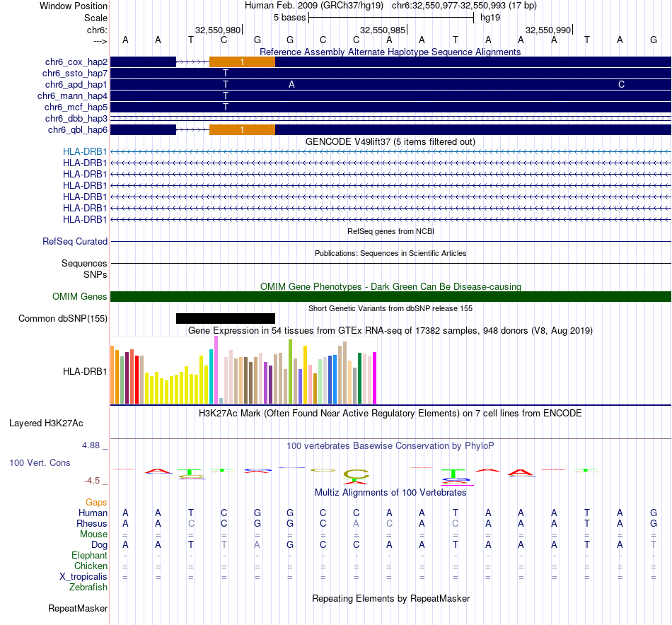This screenshot has width=672, height=625.
Task: Open Short Genetic Variants dbSNP 155 title
Action: [390, 308]
